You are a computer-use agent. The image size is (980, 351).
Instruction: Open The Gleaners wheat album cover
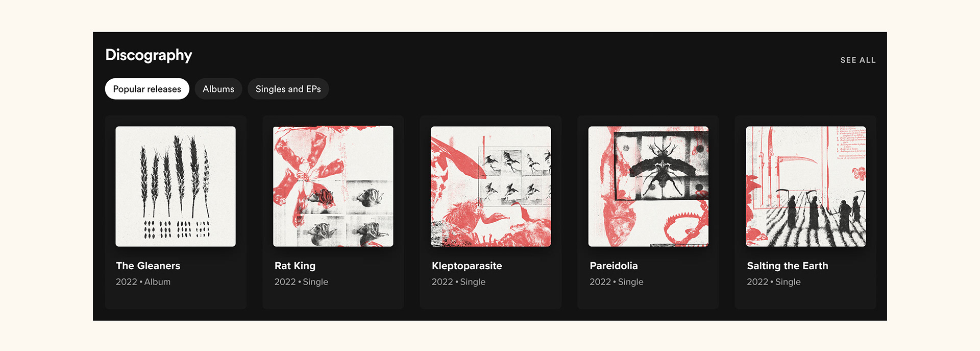pos(176,186)
